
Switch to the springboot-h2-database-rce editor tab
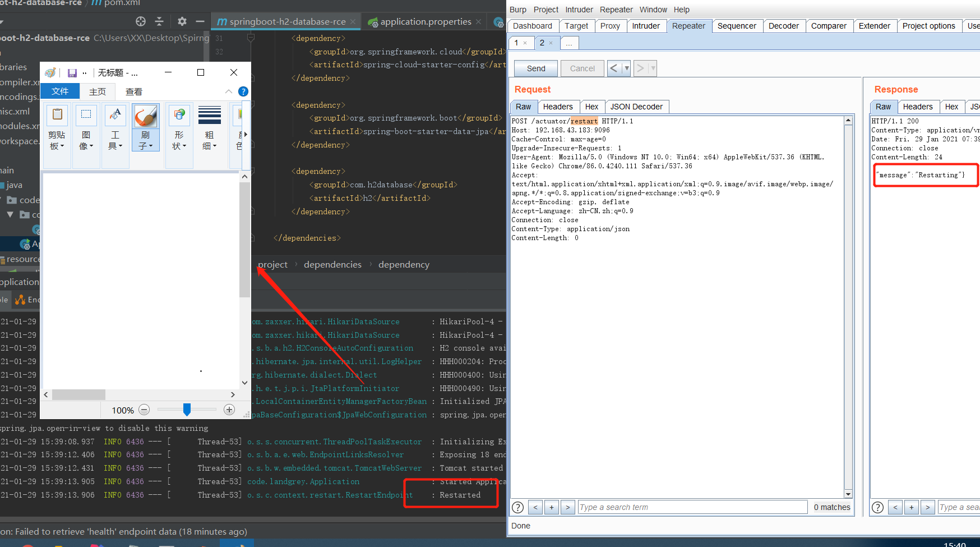click(x=287, y=22)
